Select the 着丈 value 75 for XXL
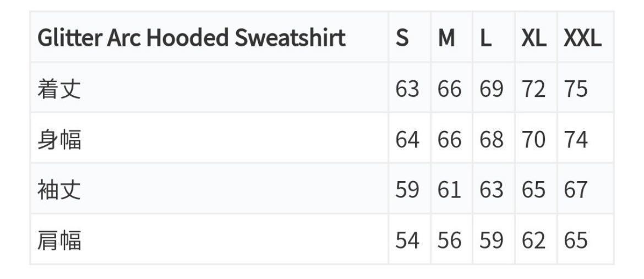This screenshot has height=279, width=644. (x=576, y=89)
